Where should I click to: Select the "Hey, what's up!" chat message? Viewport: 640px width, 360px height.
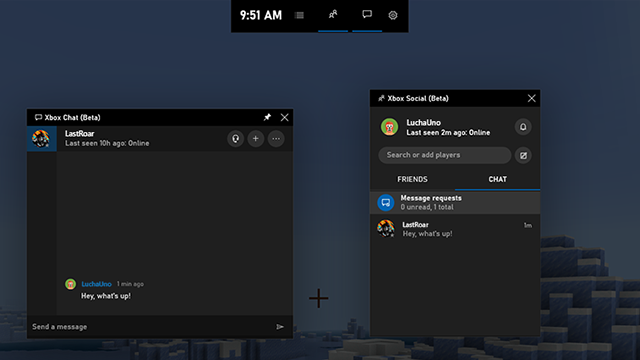point(106,296)
